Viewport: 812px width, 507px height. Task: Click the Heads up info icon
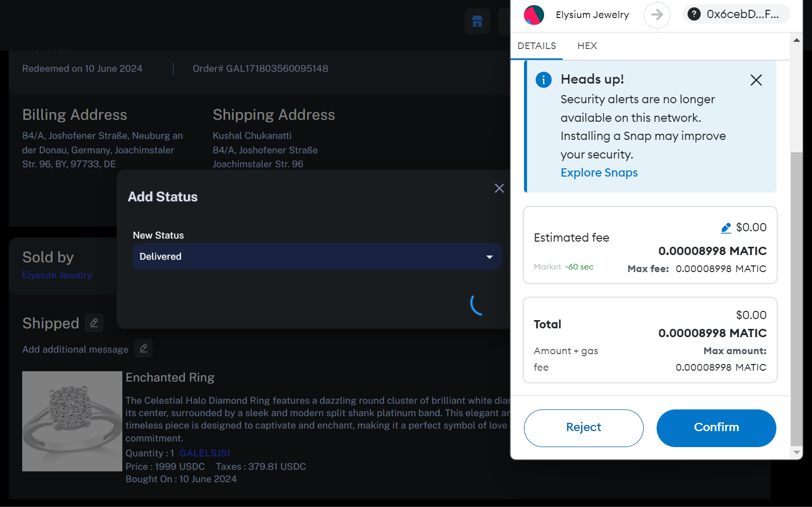click(544, 80)
